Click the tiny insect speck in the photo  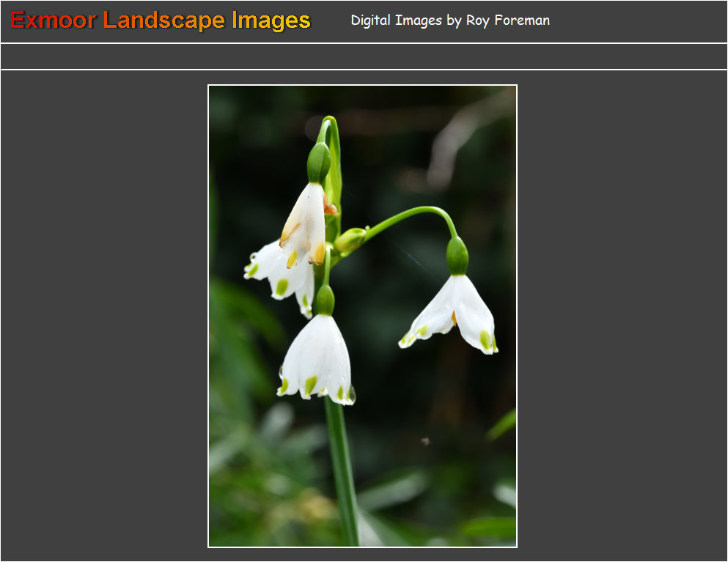coord(424,441)
